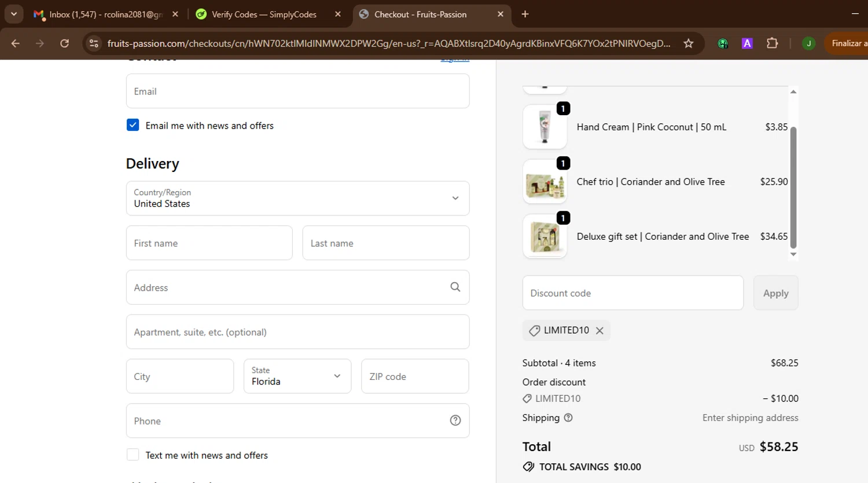
Task: Open the tab search dropdown arrow
Action: pos(14,14)
